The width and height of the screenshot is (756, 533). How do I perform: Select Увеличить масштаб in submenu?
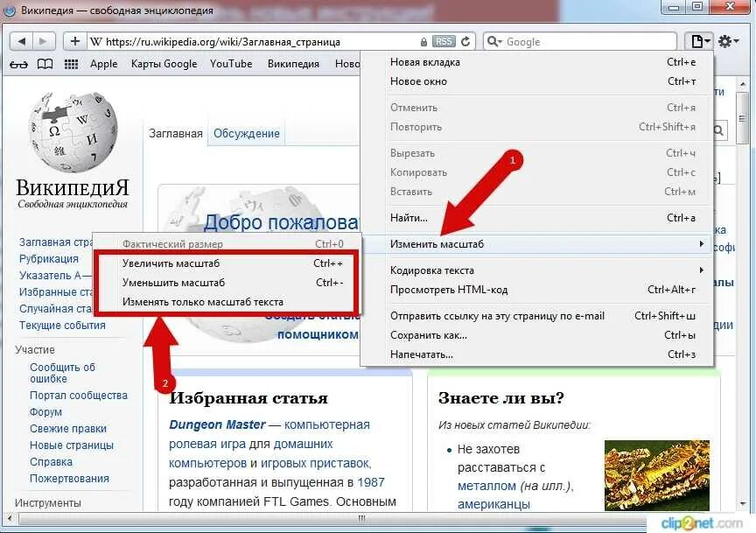coord(227,263)
